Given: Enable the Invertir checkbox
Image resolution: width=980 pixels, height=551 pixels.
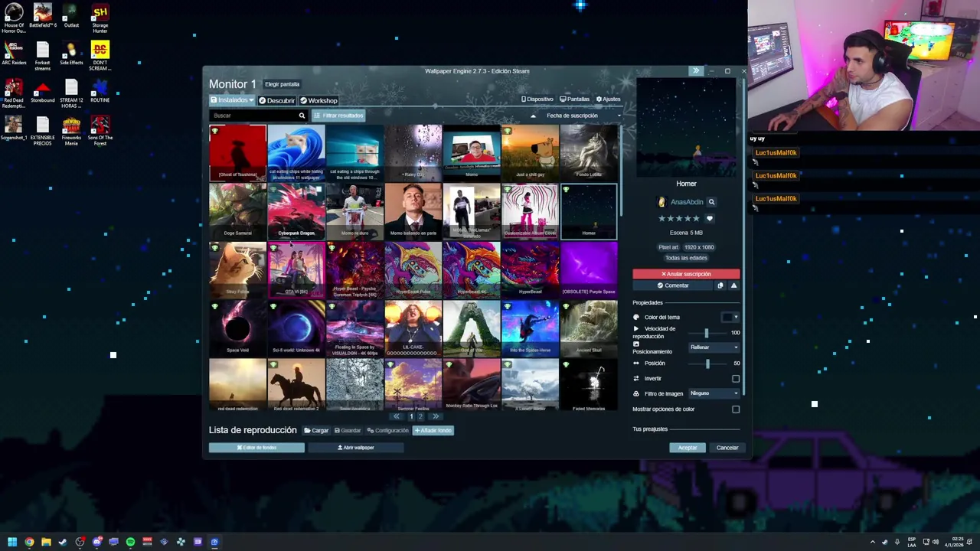Looking at the screenshot, I should (736, 378).
